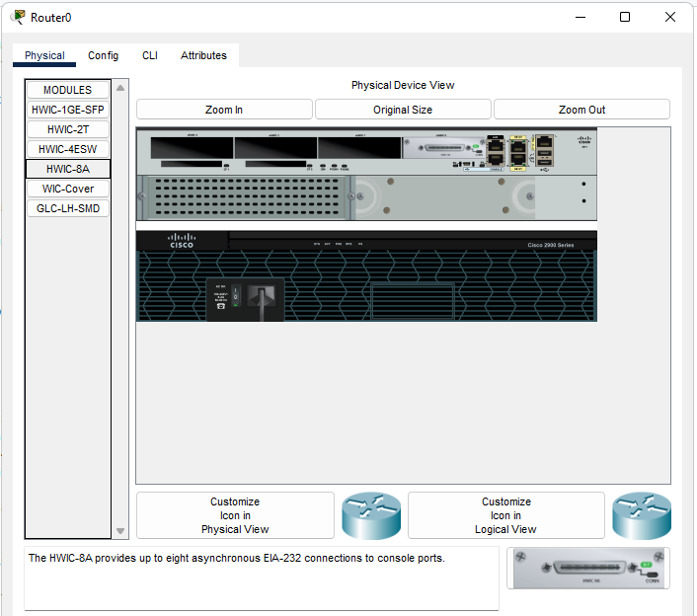Click the upper yellow-labeled Gigabit Ethernet port

click(x=518, y=145)
